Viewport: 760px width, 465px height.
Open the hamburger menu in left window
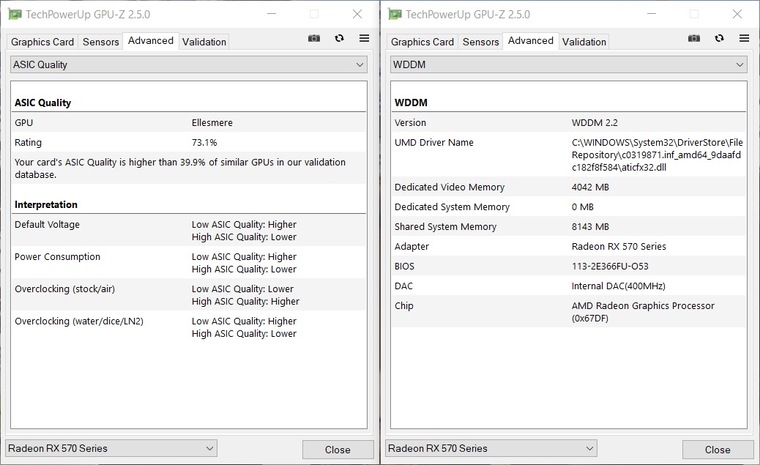click(x=364, y=38)
